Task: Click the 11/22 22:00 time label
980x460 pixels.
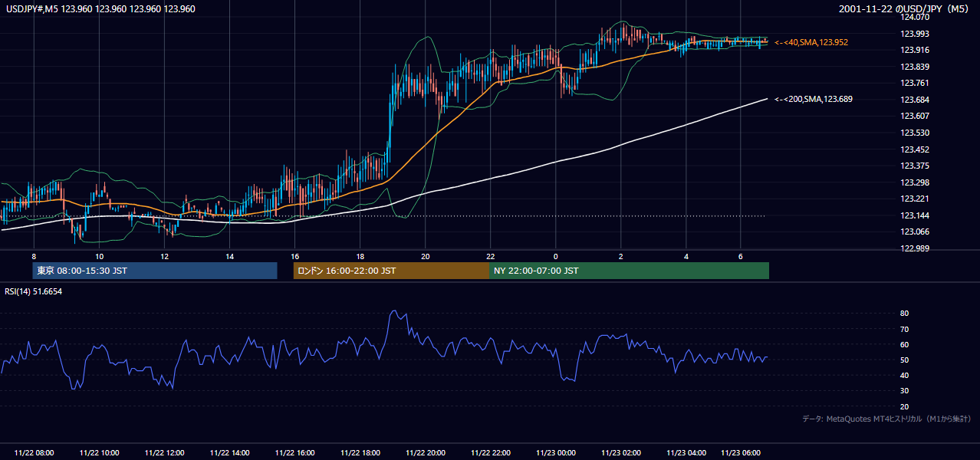Action: pos(490,453)
